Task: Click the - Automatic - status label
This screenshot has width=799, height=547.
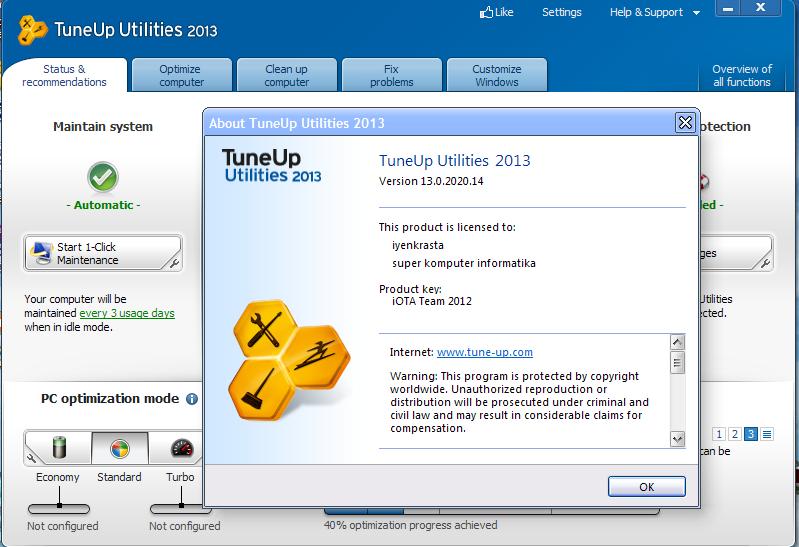Action: coord(103,205)
